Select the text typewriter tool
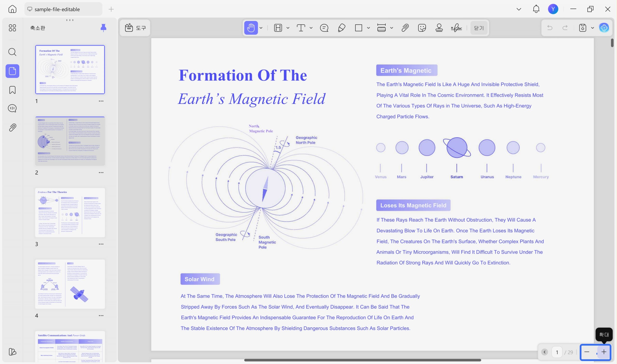Screen dimensions: 617x364 click(x=301, y=28)
